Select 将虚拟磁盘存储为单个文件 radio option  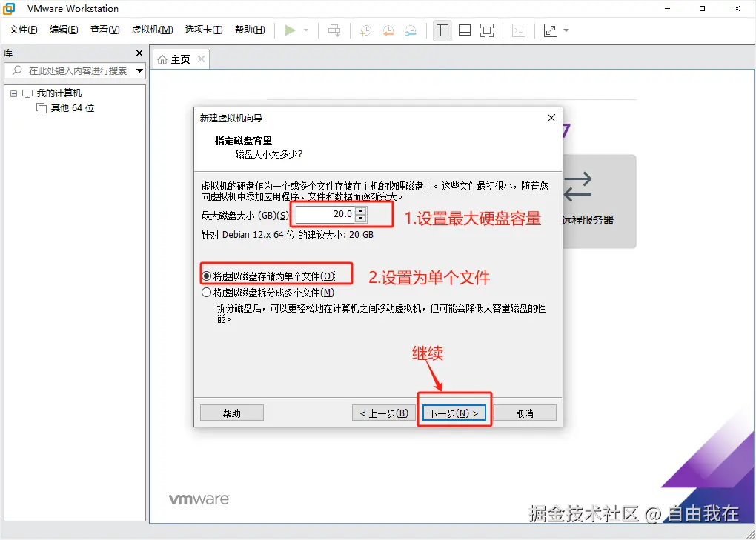268,276
